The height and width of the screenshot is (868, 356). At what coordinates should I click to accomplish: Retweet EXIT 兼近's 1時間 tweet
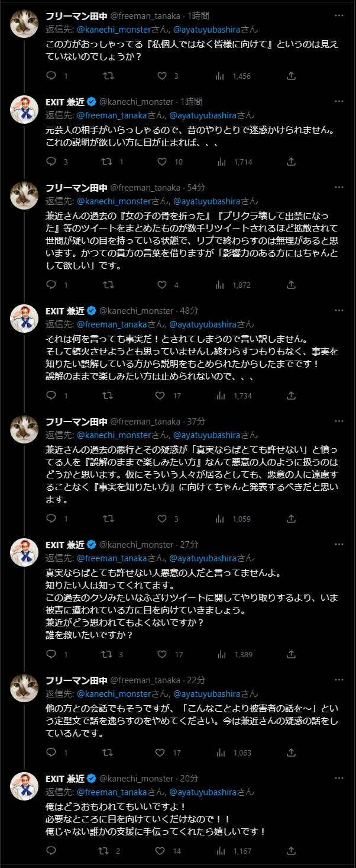[x=108, y=162]
